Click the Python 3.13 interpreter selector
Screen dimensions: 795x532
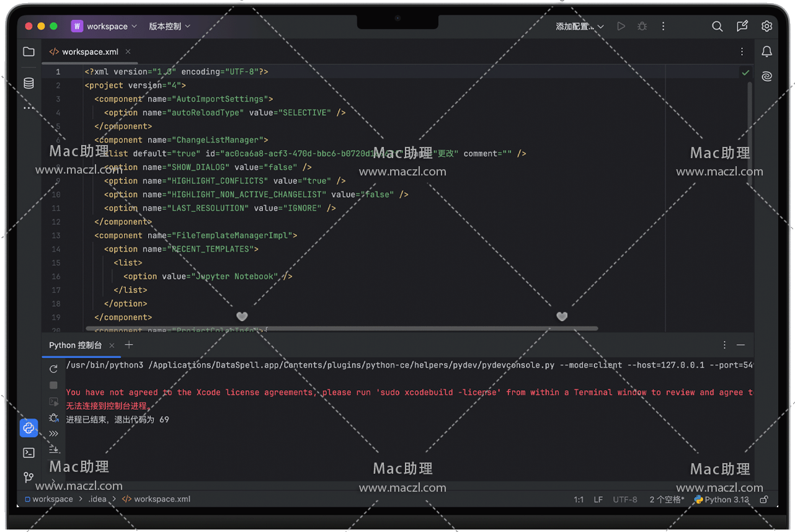click(722, 499)
